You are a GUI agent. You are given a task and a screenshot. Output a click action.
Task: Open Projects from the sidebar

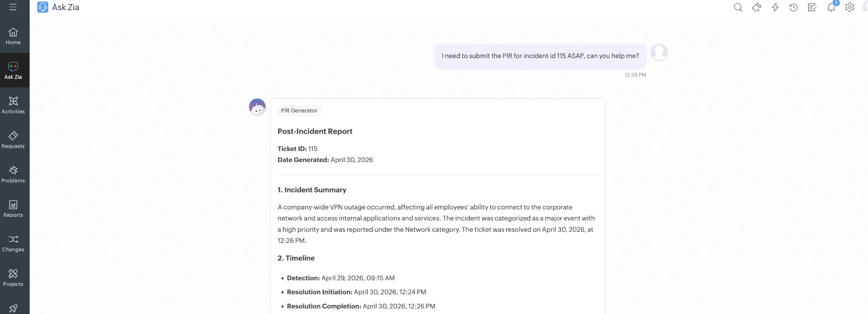13,278
